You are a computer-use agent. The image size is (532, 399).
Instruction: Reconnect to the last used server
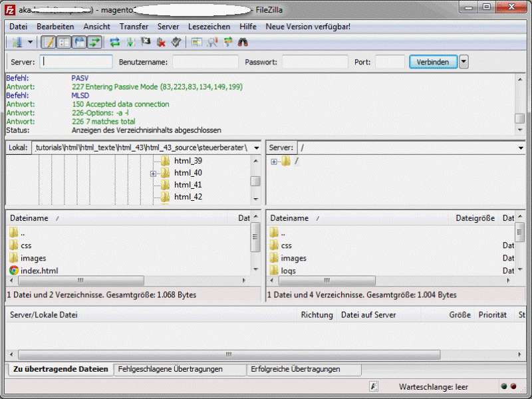pos(176,43)
